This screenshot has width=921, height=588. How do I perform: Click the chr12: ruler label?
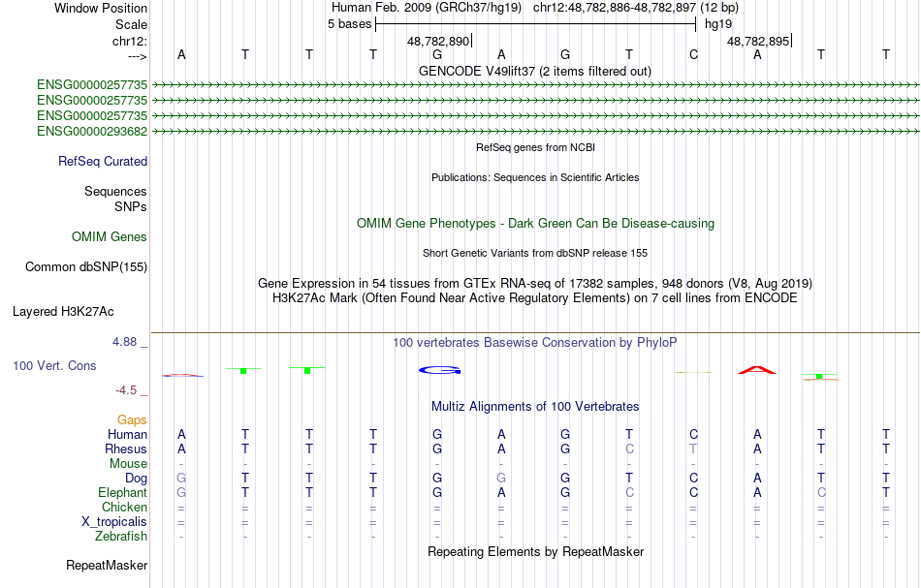(130, 41)
